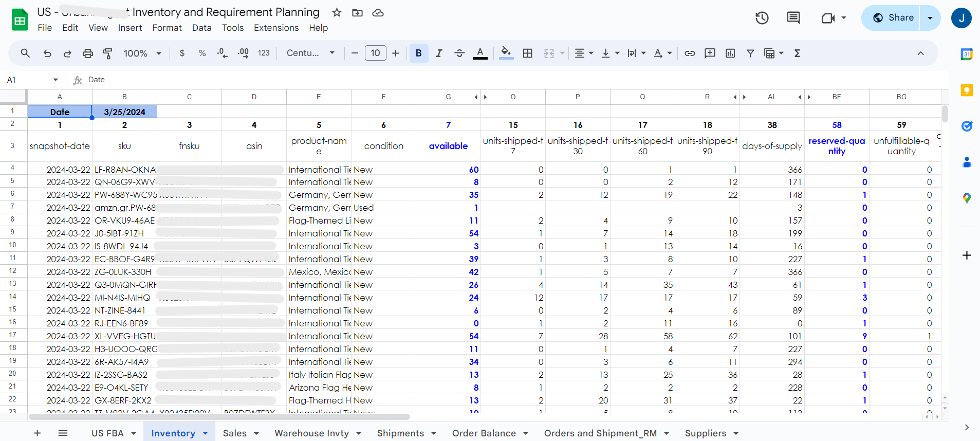
Task: Open the meeting camera dropdown
Action: tap(844, 18)
